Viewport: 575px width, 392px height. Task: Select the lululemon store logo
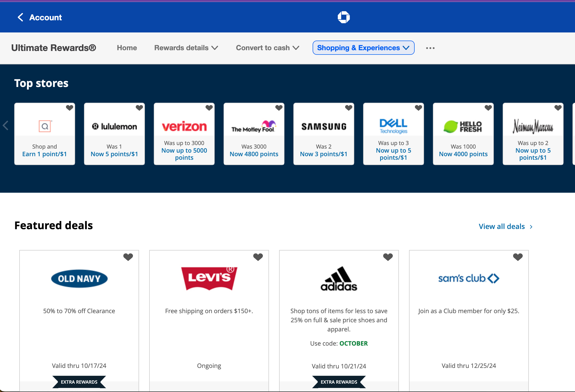(x=114, y=126)
